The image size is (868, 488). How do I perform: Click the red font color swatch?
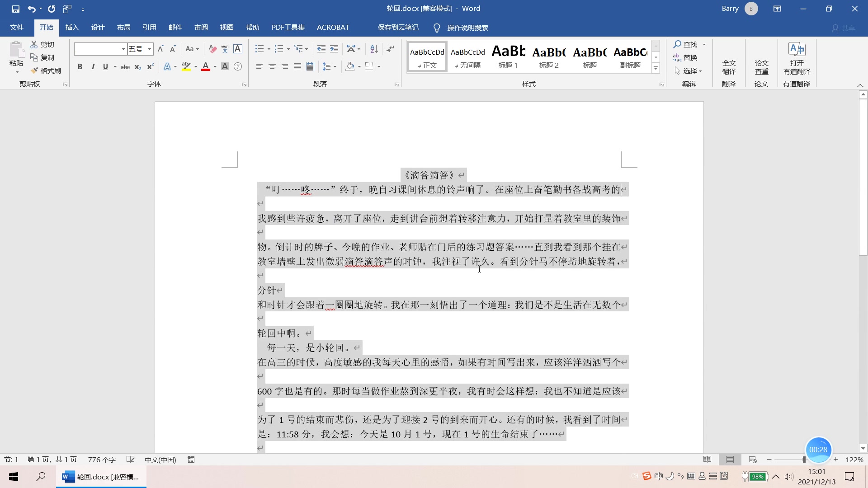(x=206, y=67)
